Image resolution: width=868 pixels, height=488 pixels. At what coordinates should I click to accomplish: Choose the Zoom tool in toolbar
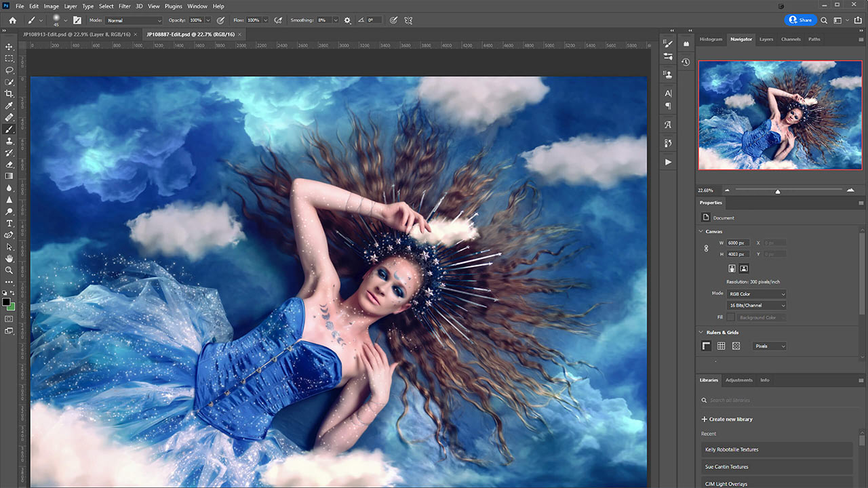coord(9,270)
